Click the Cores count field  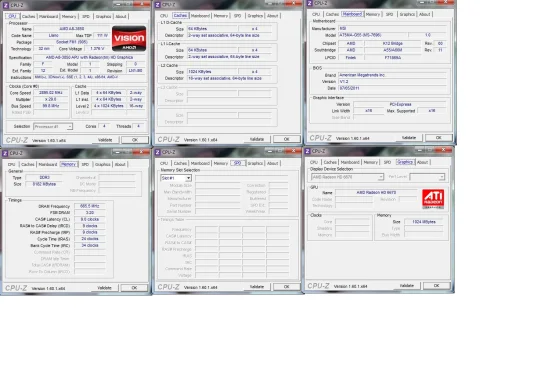104,126
